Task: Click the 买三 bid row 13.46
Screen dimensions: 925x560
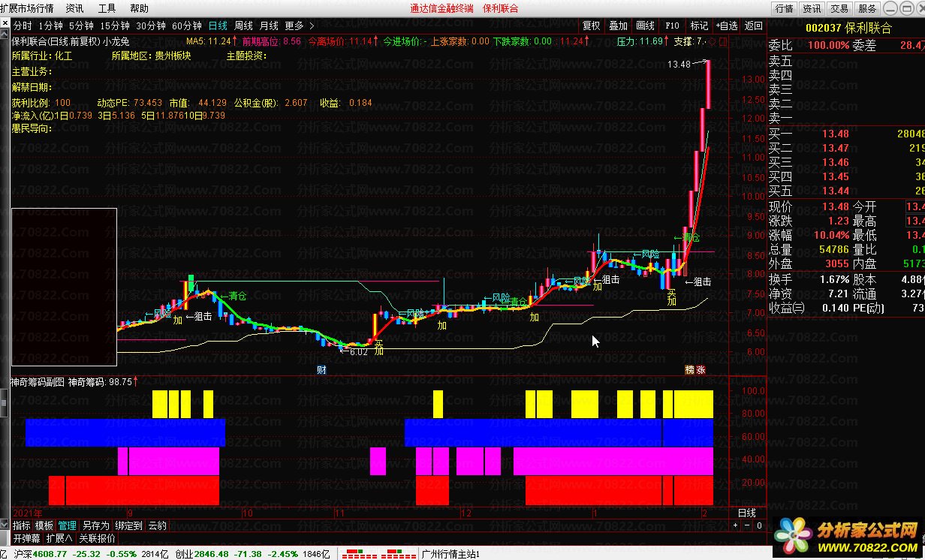Action: coord(846,162)
